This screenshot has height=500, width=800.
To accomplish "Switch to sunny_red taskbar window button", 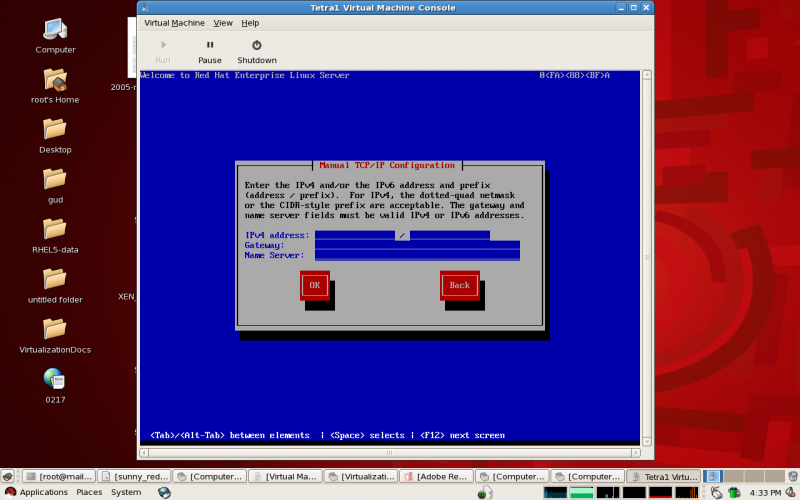I will 135,477.
